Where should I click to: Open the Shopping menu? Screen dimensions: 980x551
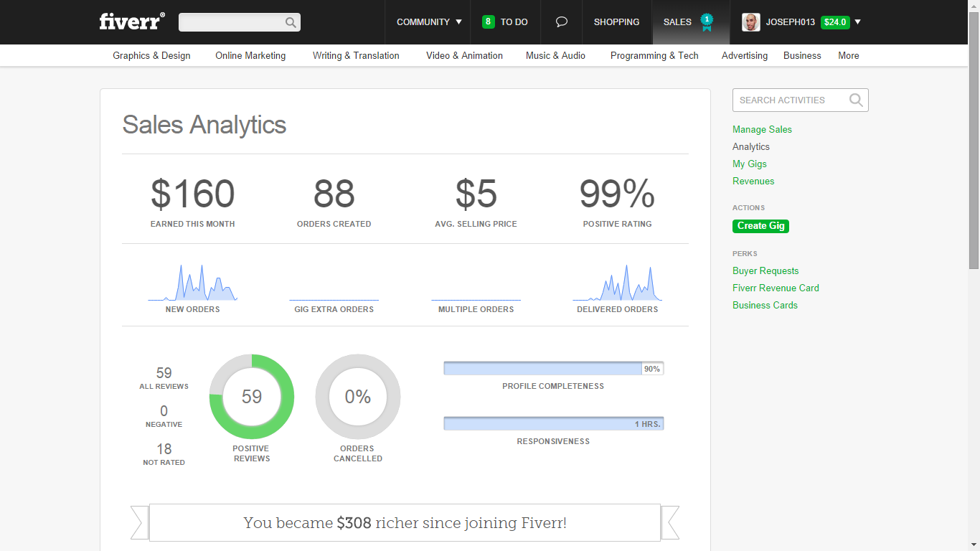616,22
